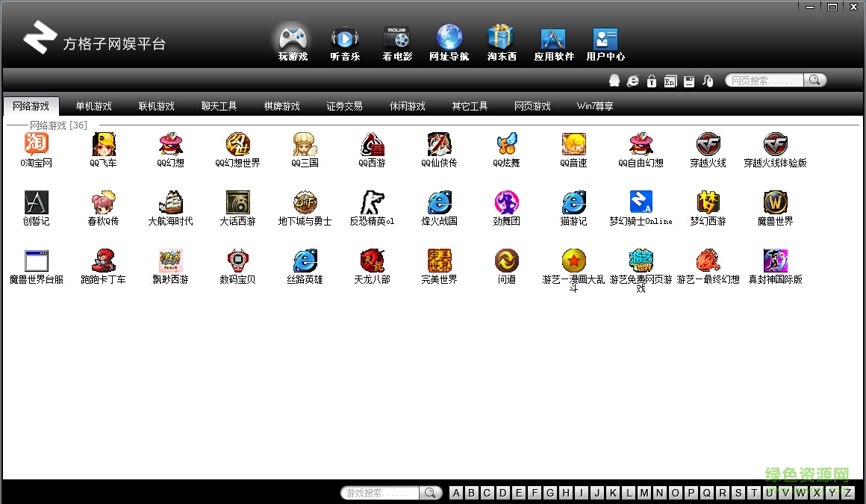Select the Win7尊享 tab
The width and height of the screenshot is (866, 504).
tap(595, 107)
